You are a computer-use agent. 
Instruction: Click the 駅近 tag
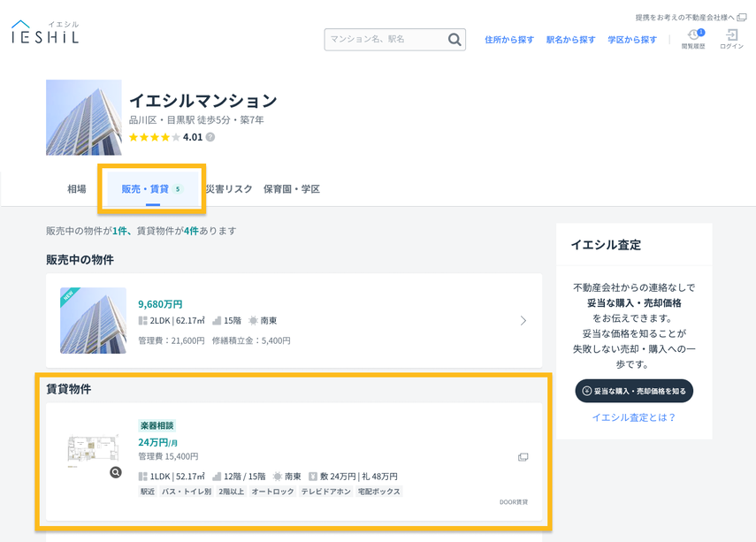point(148,492)
